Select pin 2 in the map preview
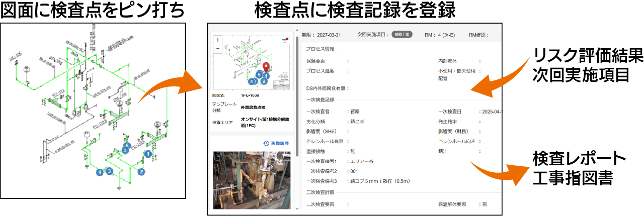The height and width of the screenshot is (216, 644). pyautogui.click(x=263, y=81)
